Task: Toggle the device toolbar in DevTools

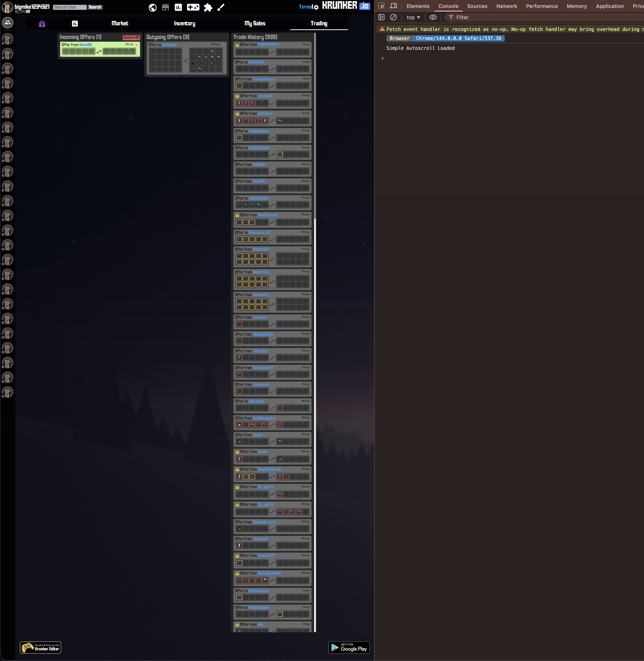Action: [x=393, y=6]
